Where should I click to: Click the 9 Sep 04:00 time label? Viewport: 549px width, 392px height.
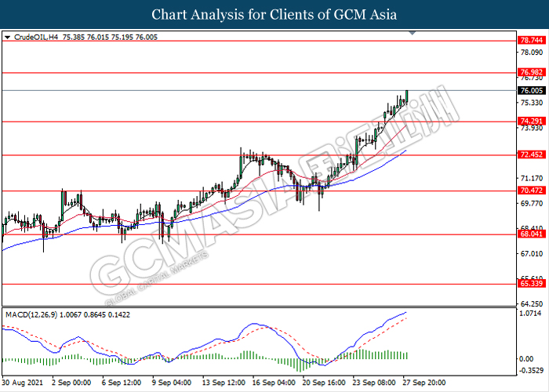tap(172, 383)
